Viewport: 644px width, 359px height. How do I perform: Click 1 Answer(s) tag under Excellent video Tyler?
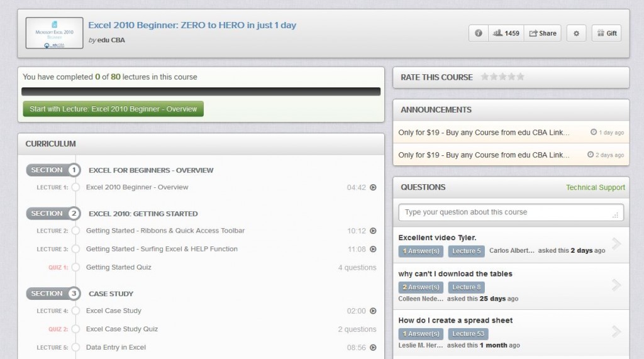tap(421, 251)
